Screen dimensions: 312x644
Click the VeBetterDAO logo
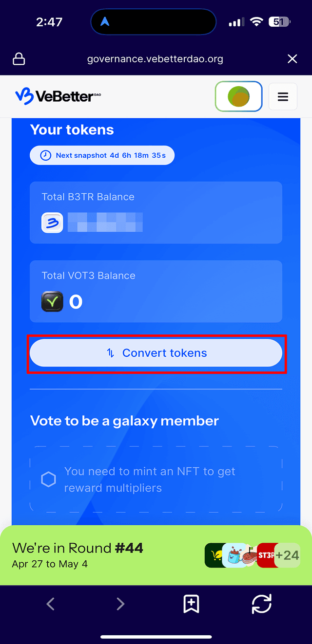coord(58,96)
